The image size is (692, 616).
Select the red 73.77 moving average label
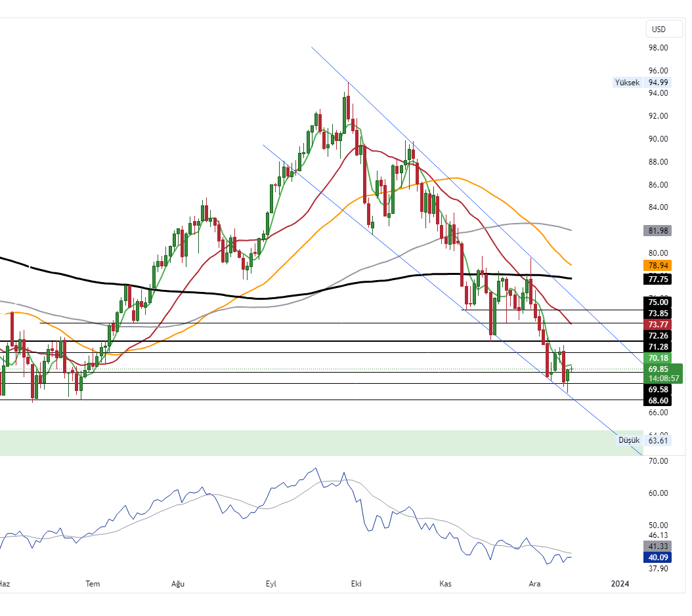[x=658, y=325]
